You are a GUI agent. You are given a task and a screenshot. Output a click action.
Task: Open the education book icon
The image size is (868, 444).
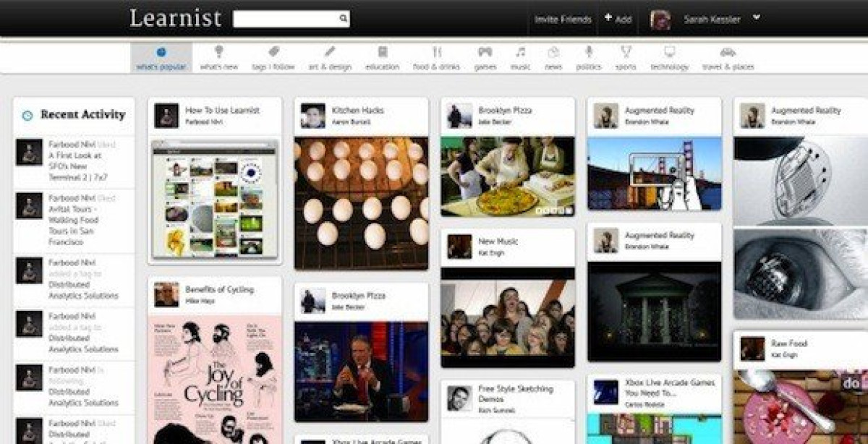point(383,52)
